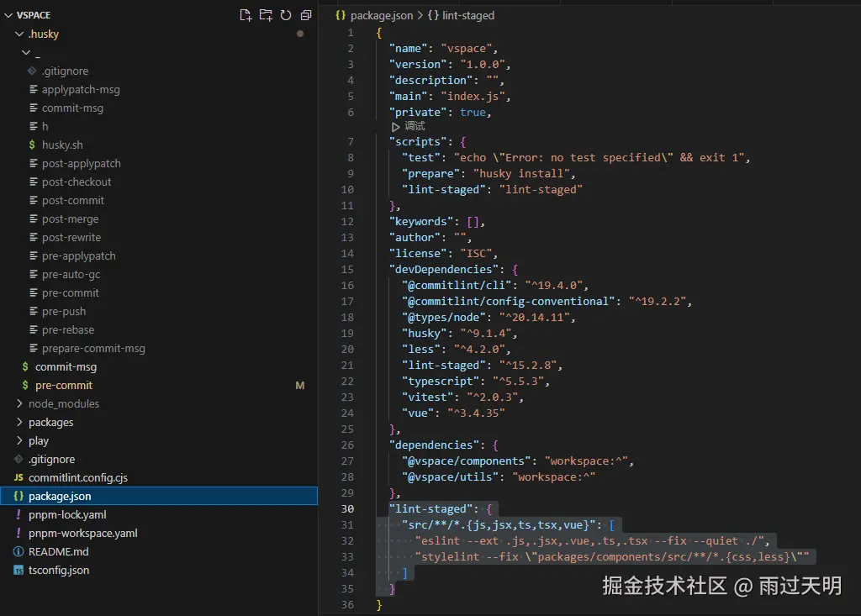Collapse the .husky folder
The height and width of the screenshot is (616, 861).
coord(19,34)
